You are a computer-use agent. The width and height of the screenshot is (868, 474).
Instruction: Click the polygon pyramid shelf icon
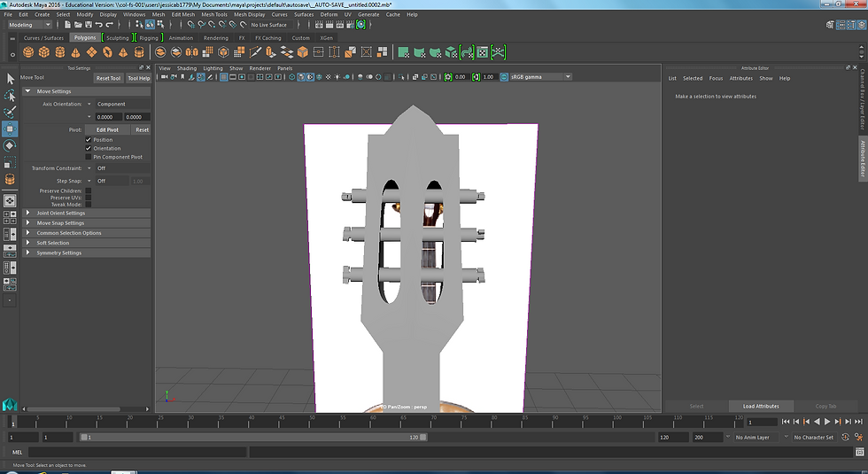pyautogui.click(x=123, y=52)
